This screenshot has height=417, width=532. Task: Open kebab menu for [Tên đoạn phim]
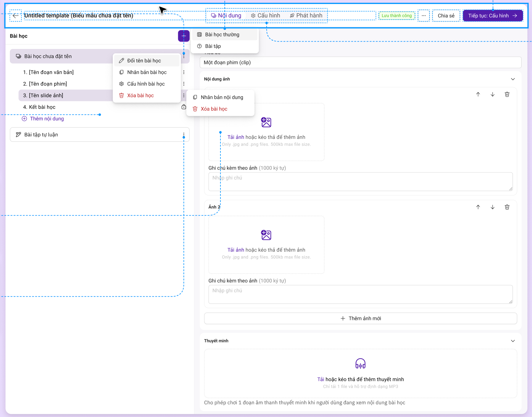coord(184,84)
